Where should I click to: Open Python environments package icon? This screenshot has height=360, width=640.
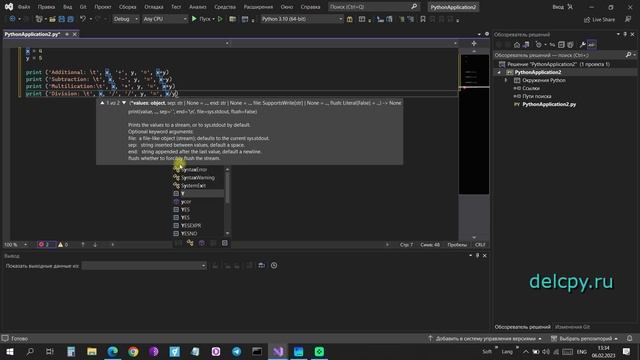pos(349,19)
